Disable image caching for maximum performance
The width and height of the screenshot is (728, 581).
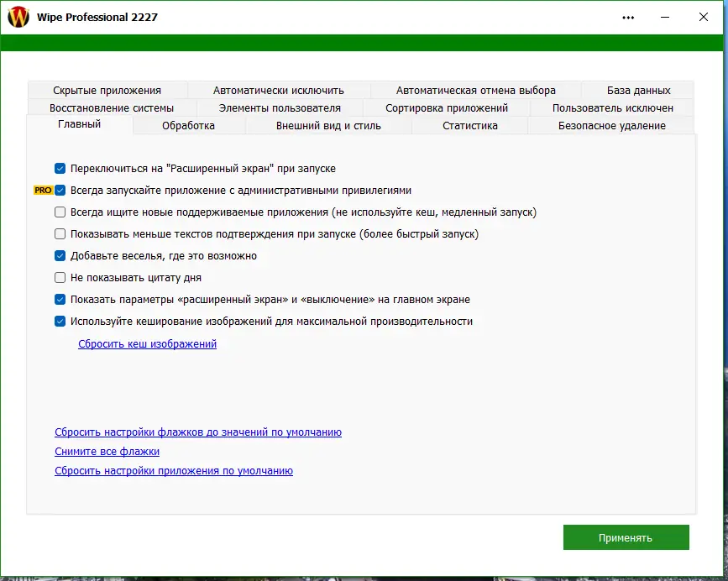(x=60, y=321)
